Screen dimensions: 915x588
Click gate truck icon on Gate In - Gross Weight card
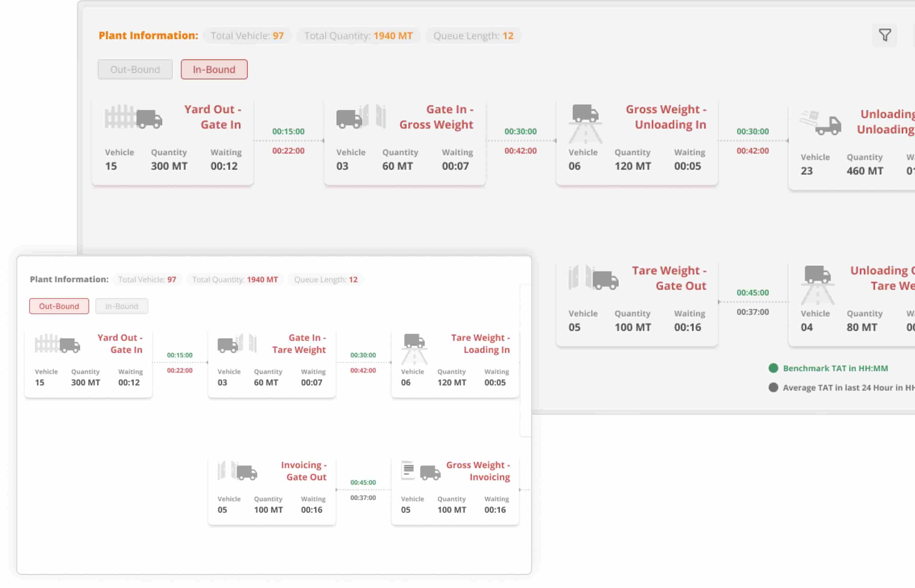tap(361, 116)
